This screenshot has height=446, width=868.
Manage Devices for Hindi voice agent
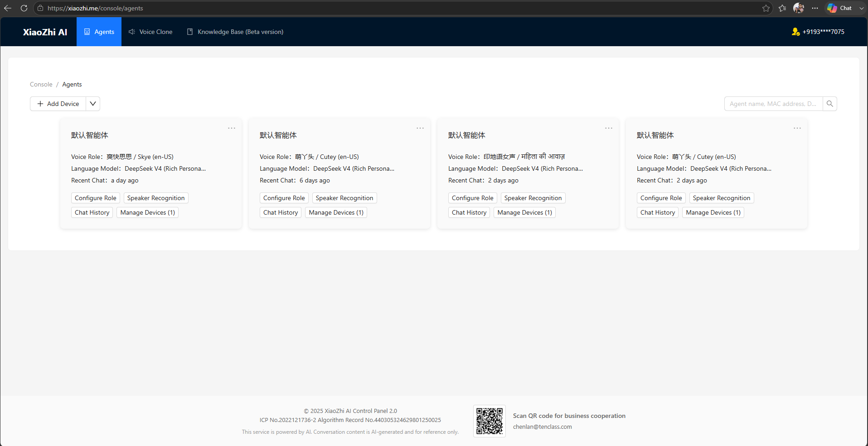coord(525,212)
